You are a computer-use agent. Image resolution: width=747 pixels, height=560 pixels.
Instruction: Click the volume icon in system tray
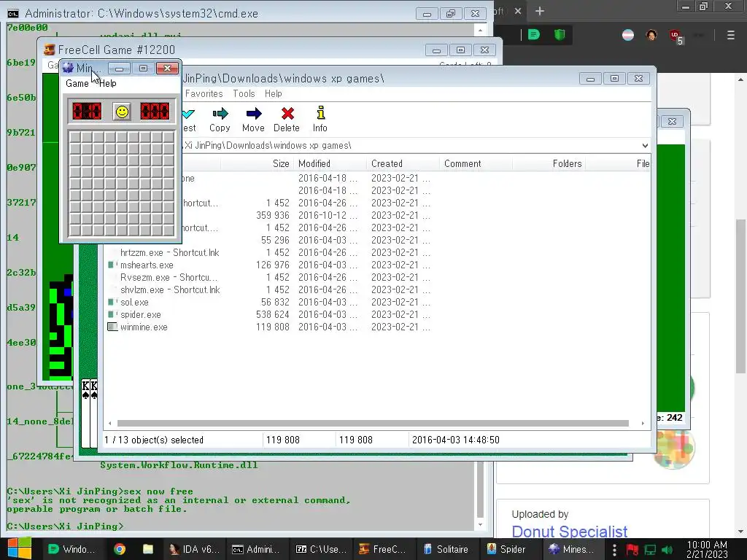point(667,550)
